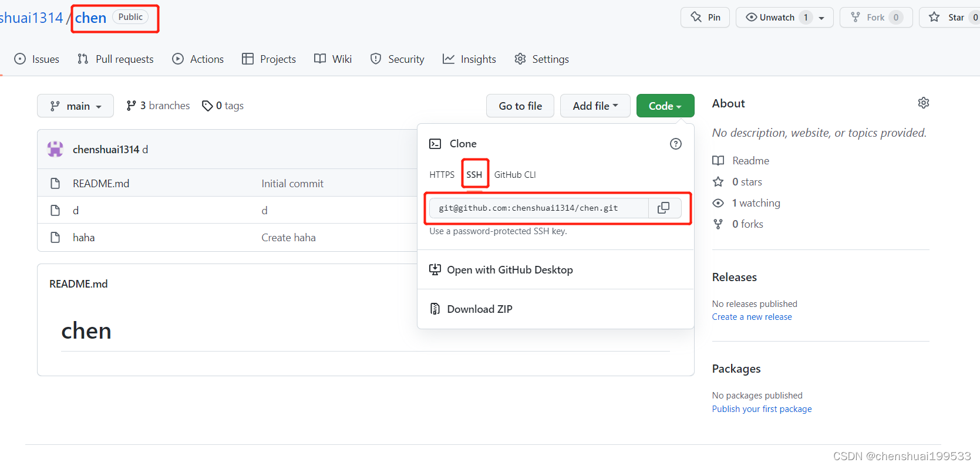Pin this repository
This screenshot has width=980, height=466.
point(705,18)
